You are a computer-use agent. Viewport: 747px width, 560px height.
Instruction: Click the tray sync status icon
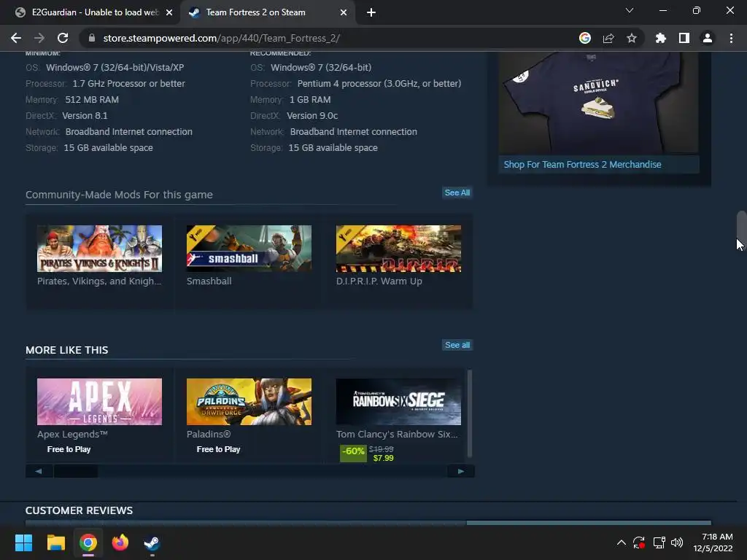[x=639, y=542]
